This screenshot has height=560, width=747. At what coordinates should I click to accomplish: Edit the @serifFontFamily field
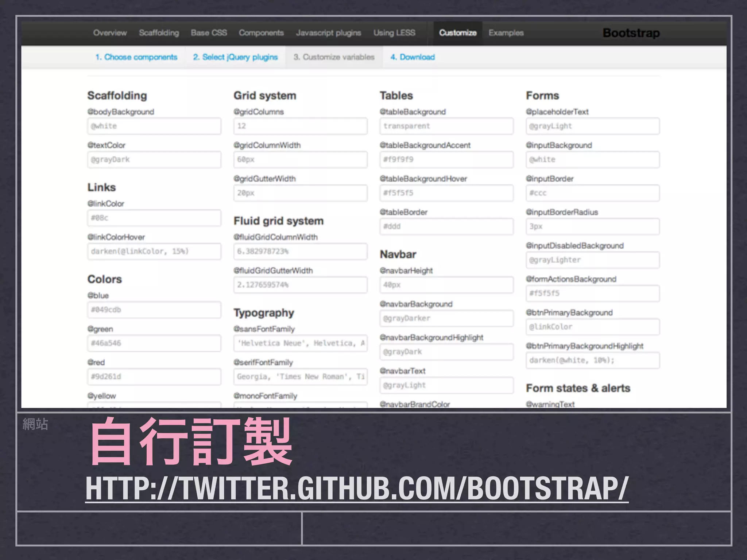coord(301,377)
